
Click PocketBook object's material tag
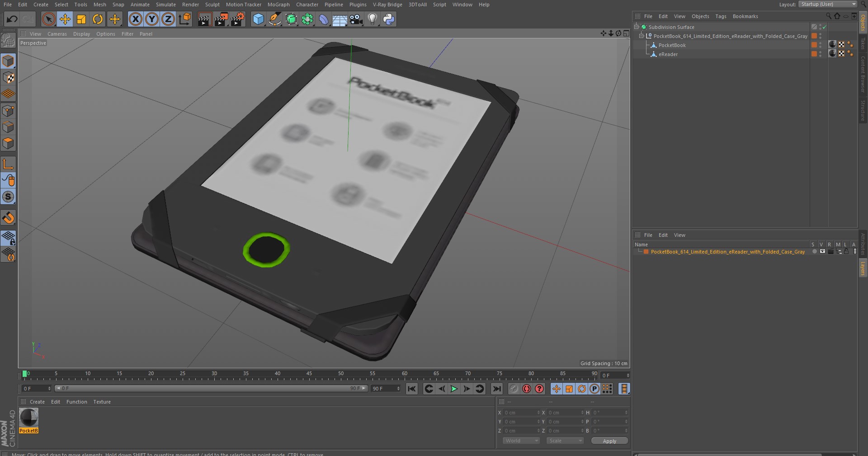(832, 44)
